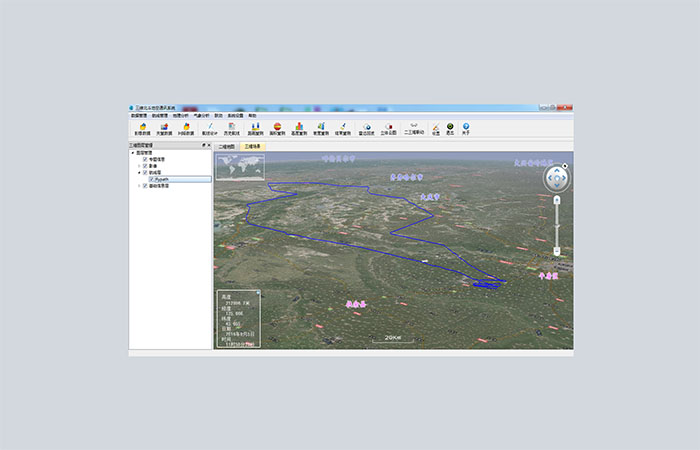Collapse the root 图层管理 tree node
Image resolution: width=700 pixels, height=450 pixels.
coord(133,152)
